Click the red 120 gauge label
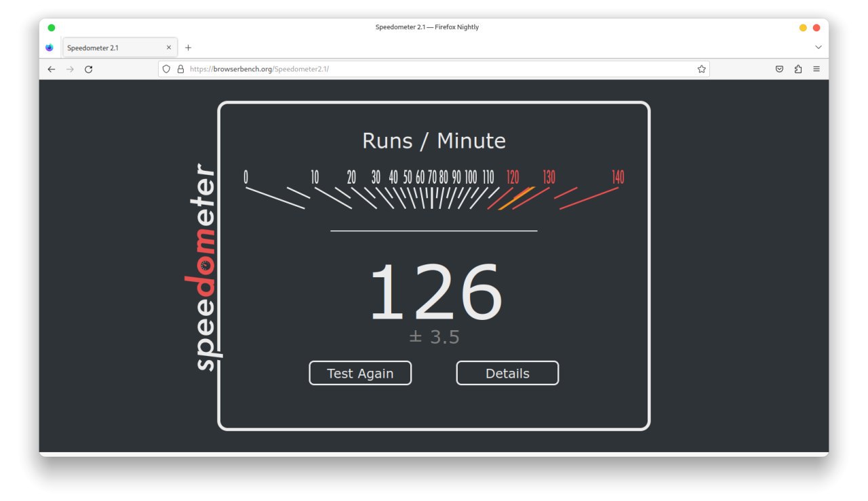This screenshot has width=868, height=501. tap(513, 178)
